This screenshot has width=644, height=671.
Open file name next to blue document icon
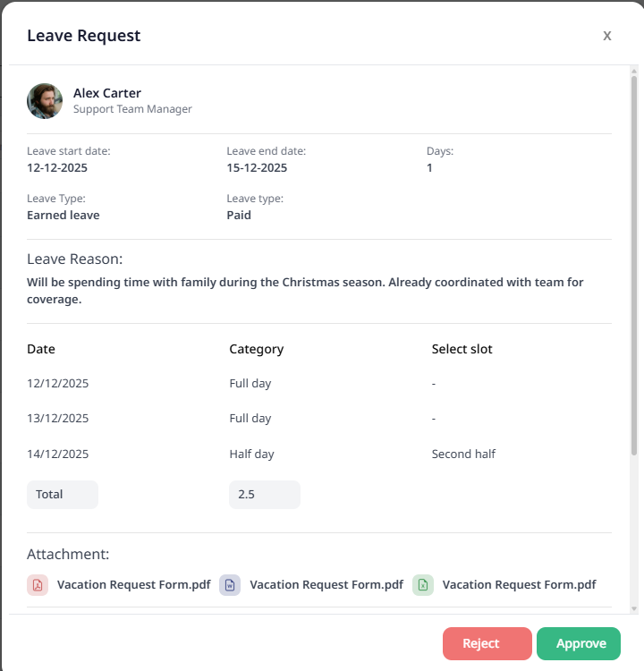(x=326, y=585)
